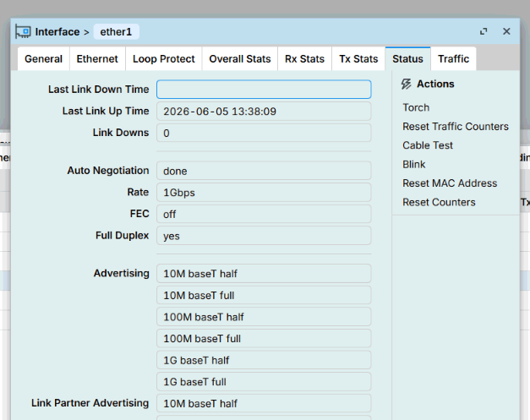Open the Loop Protect tab
Image resolution: width=530 pixels, height=420 pixels.
point(164,59)
